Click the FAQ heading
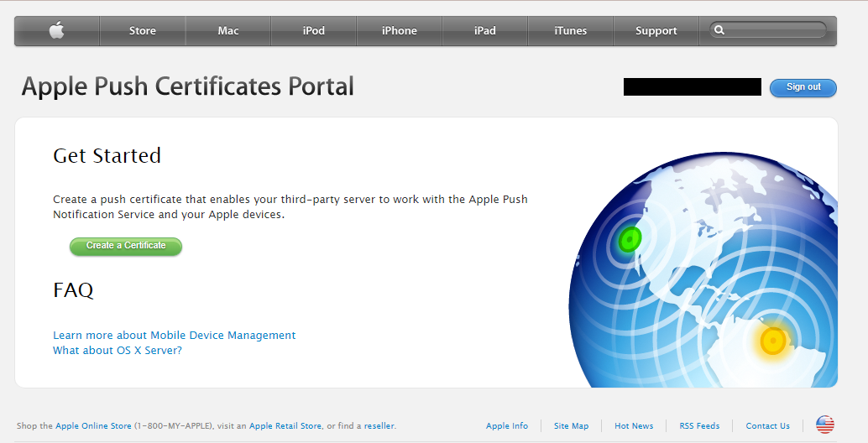The width and height of the screenshot is (868, 443). (73, 289)
